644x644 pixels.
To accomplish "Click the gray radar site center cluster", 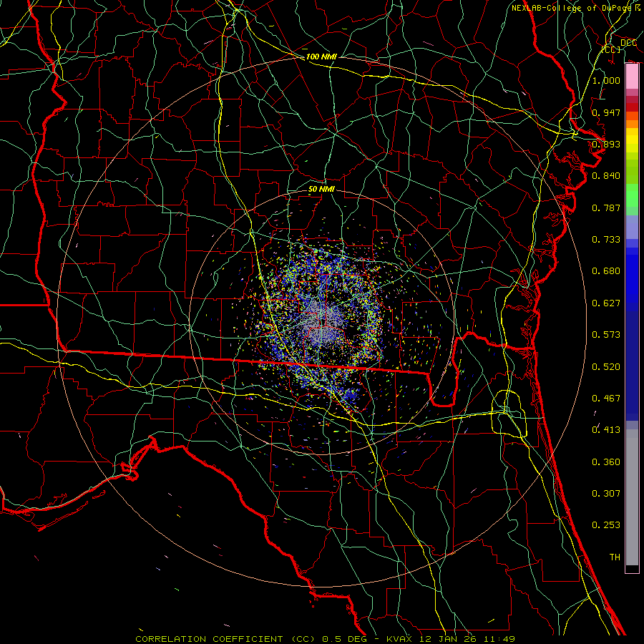I will pos(321,321).
